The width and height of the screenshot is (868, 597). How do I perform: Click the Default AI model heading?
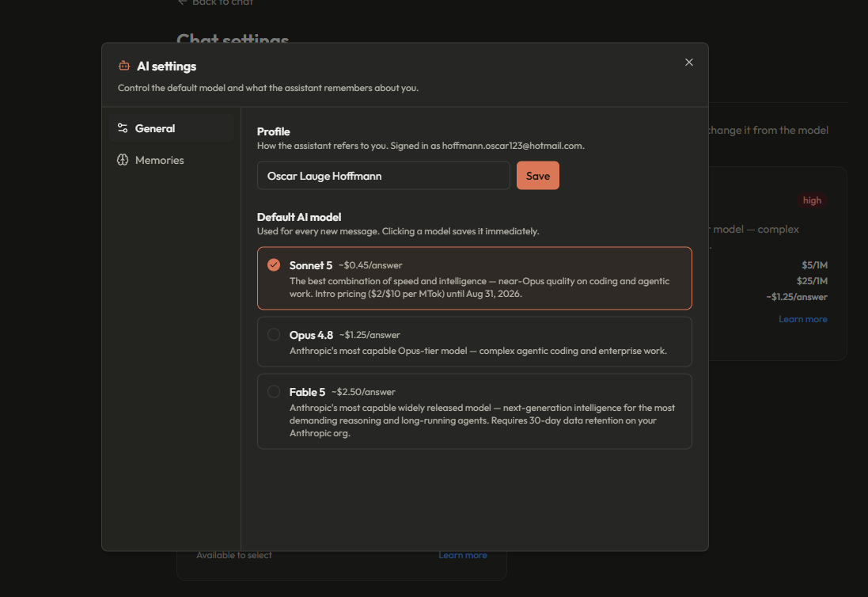pos(299,217)
